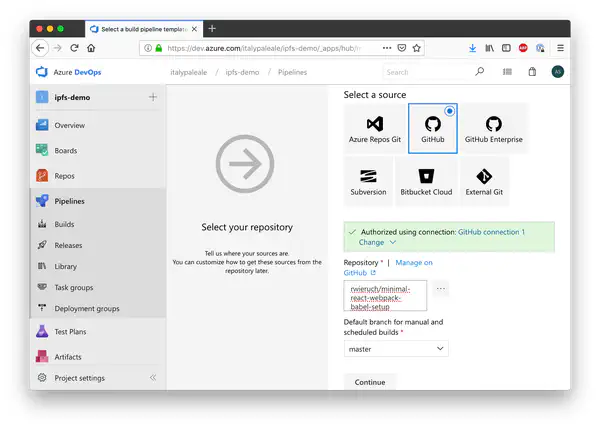Click the repository browse ellipsis button
Viewport: 600px width, 429px height.
pos(440,289)
